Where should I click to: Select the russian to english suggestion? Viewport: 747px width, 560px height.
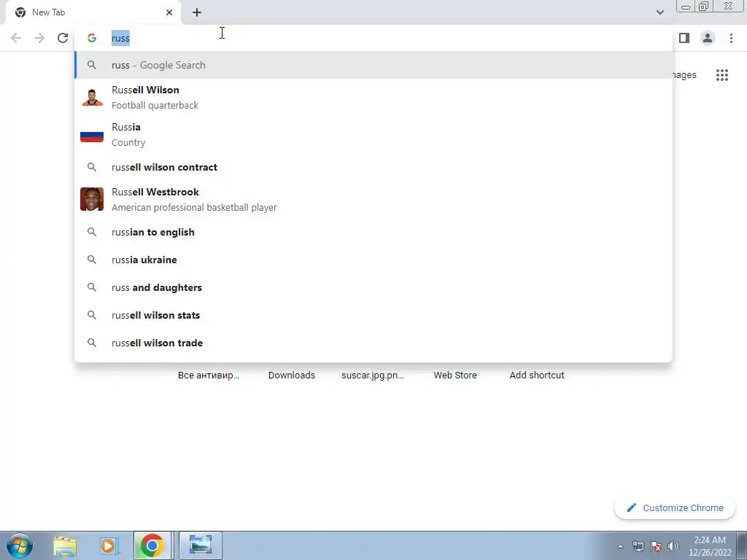[373, 232]
